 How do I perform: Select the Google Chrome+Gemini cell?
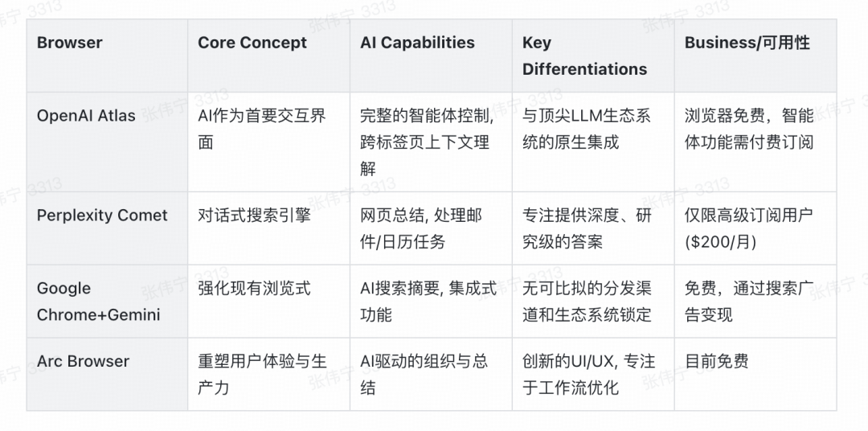[x=98, y=302]
